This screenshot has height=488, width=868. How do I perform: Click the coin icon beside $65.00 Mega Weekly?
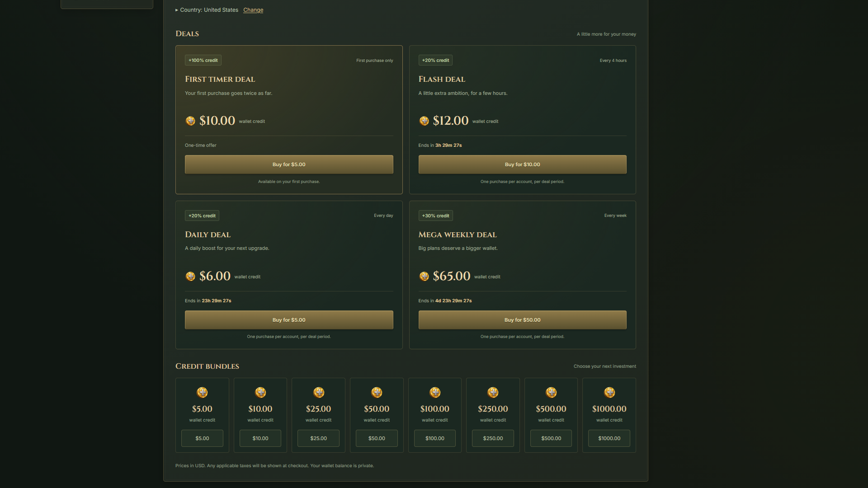tap(424, 276)
